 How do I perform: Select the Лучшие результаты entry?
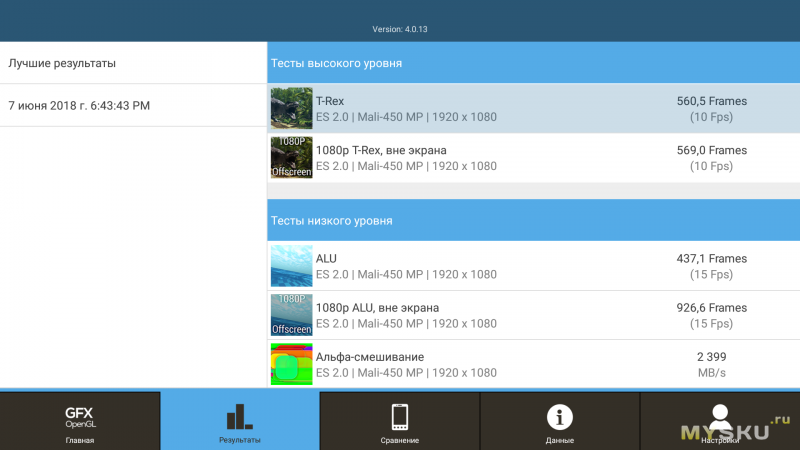(133, 63)
